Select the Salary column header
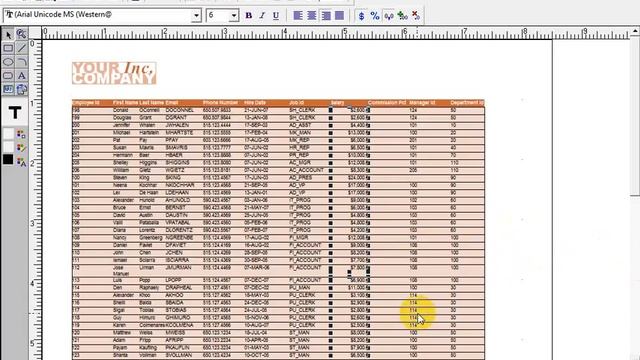Screen dimensions: 640x360 337,102
